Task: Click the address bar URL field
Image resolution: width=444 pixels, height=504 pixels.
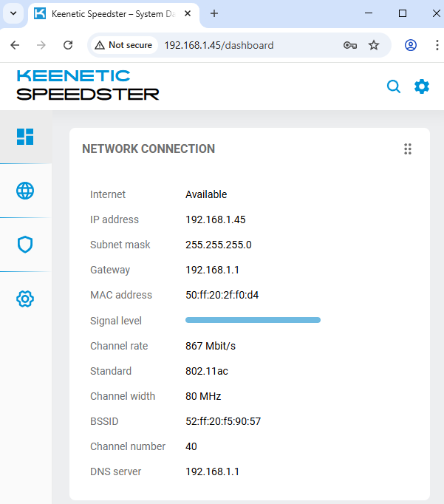Action: pos(244,45)
